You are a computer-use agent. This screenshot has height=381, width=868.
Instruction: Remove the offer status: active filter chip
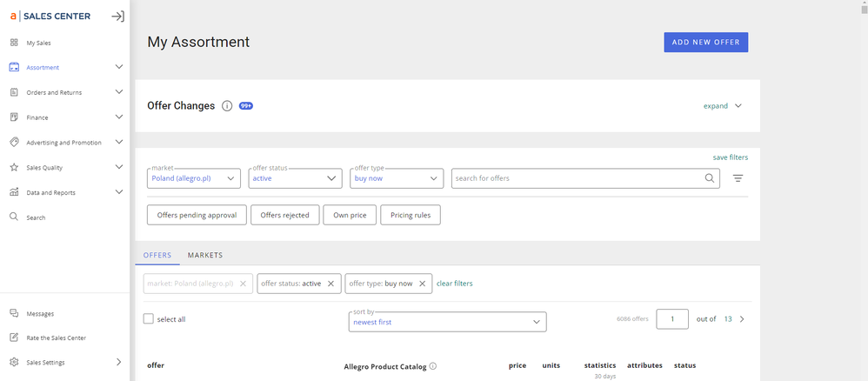[x=331, y=284]
